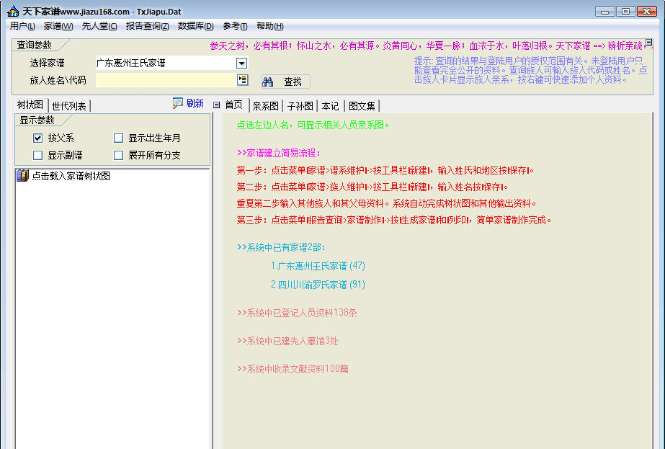The height and width of the screenshot is (449, 665).
Task: Click the pin icon at query panel corner
Action: point(648,42)
